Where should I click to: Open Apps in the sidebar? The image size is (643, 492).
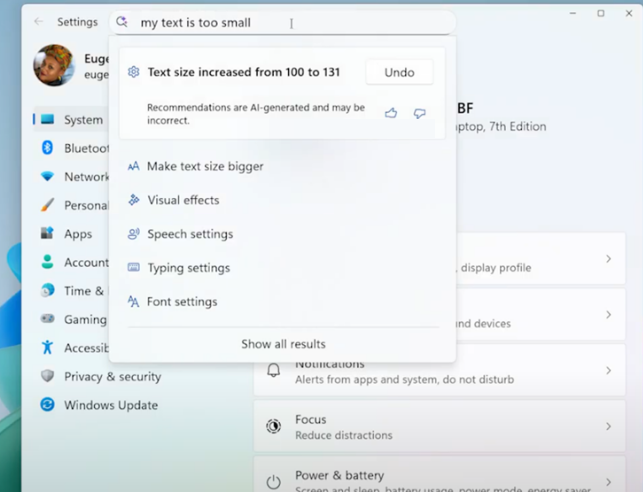pyautogui.click(x=71, y=234)
